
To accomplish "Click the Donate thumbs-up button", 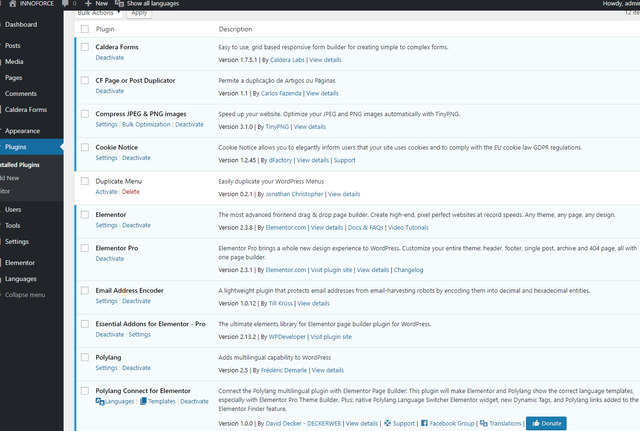I will 546,423.
